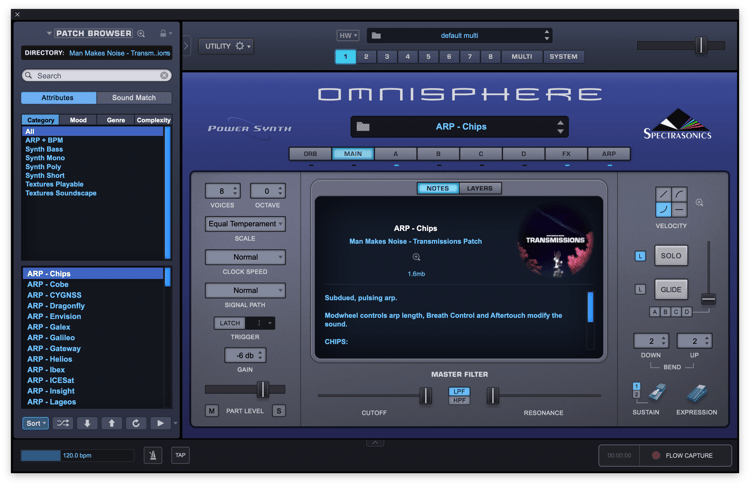This screenshot has width=750, height=486.
Task: Select the Mood attribute column
Action: click(x=78, y=120)
